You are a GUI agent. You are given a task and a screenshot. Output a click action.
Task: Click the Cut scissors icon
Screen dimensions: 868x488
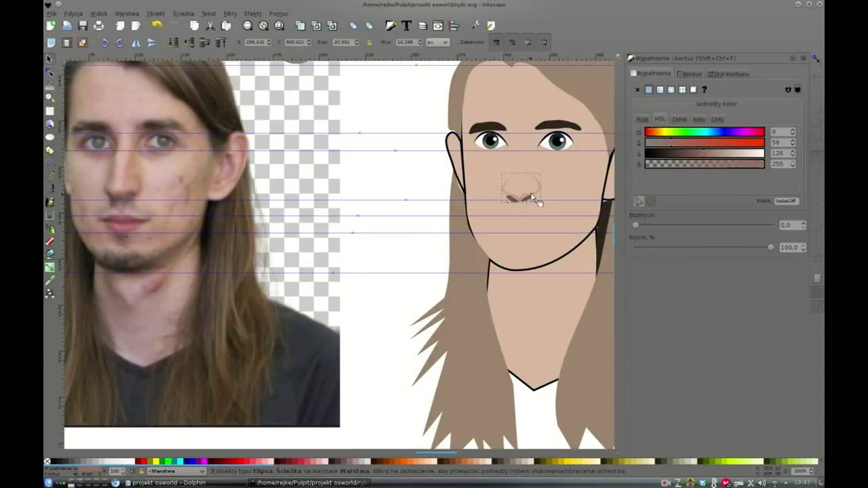click(x=210, y=26)
